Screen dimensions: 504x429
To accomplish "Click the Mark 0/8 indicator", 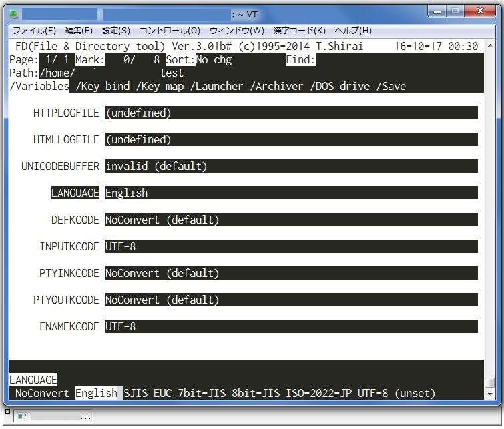I will (117, 60).
